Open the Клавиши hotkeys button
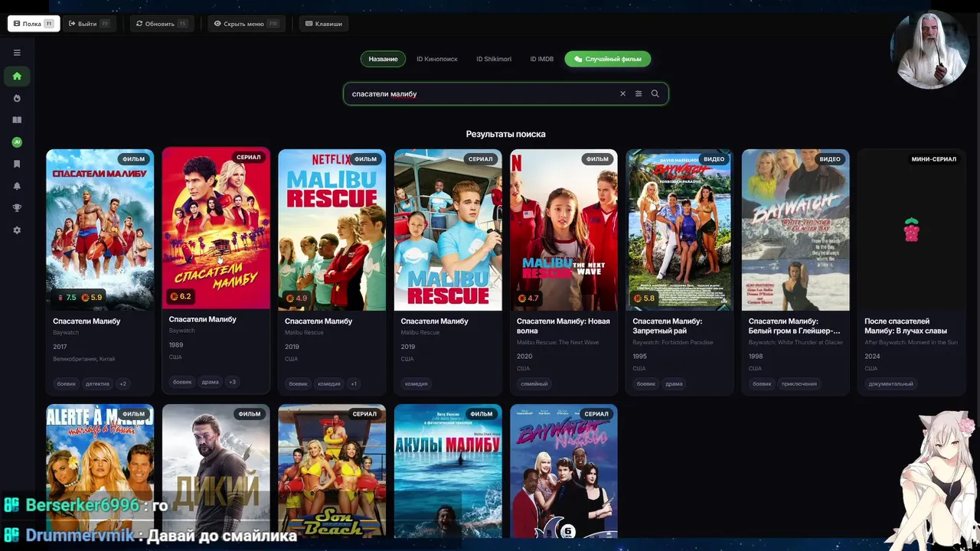 [324, 24]
